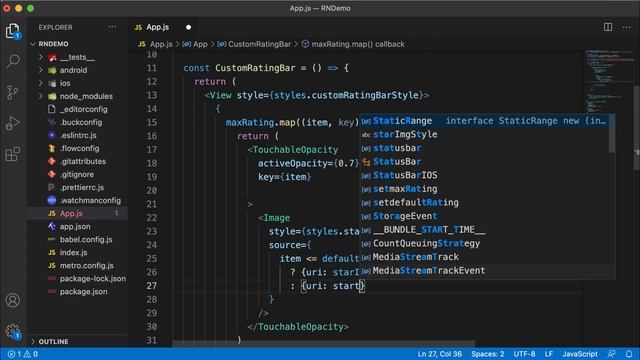
Task: Select statusbar lowercase suggestion
Action: pyautogui.click(x=484, y=148)
